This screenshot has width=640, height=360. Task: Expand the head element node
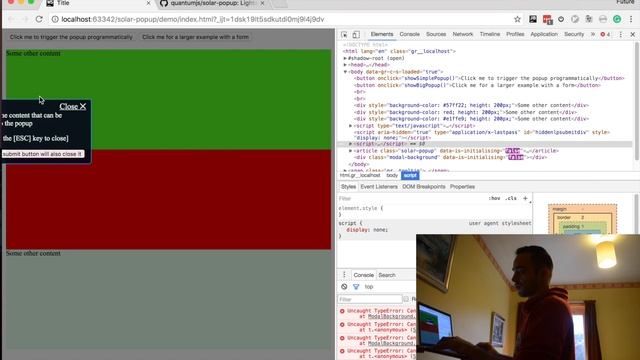pyautogui.click(x=345, y=65)
